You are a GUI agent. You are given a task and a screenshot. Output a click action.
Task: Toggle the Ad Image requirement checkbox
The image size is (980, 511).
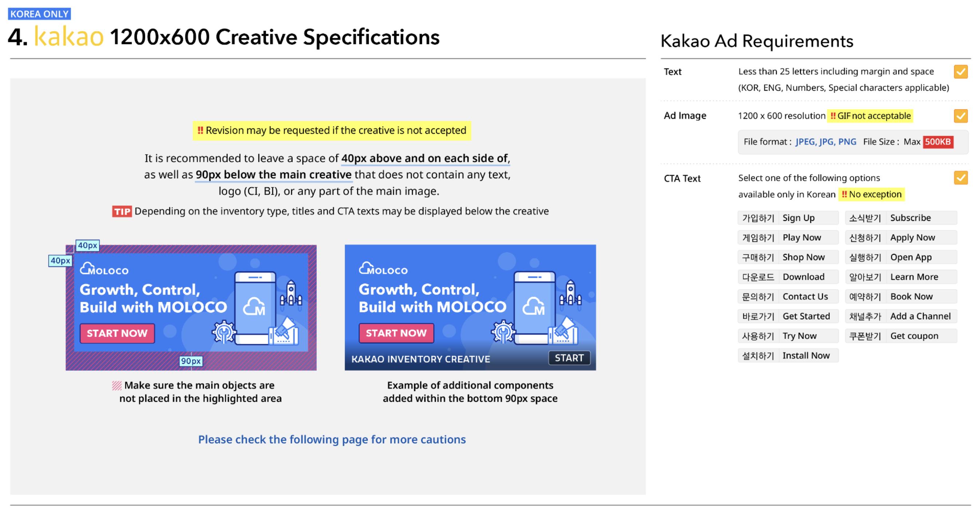[x=961, y=116]
